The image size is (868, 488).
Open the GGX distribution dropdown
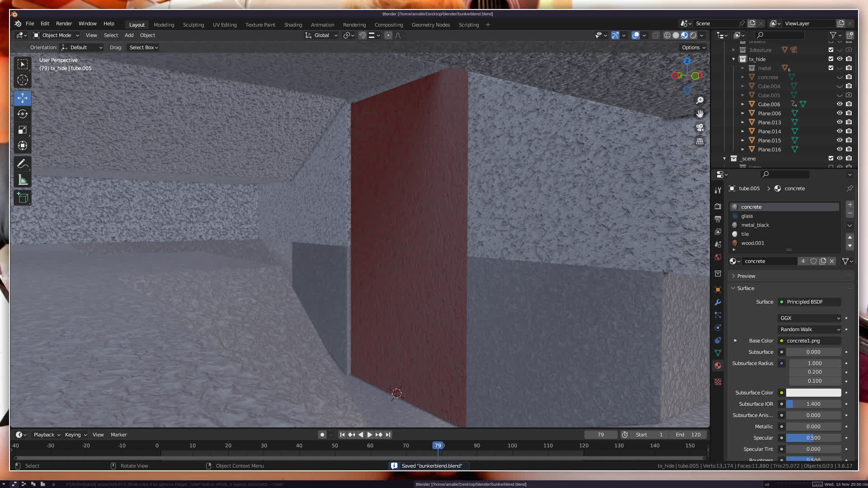pyautogui.click(x=809, y=318)
